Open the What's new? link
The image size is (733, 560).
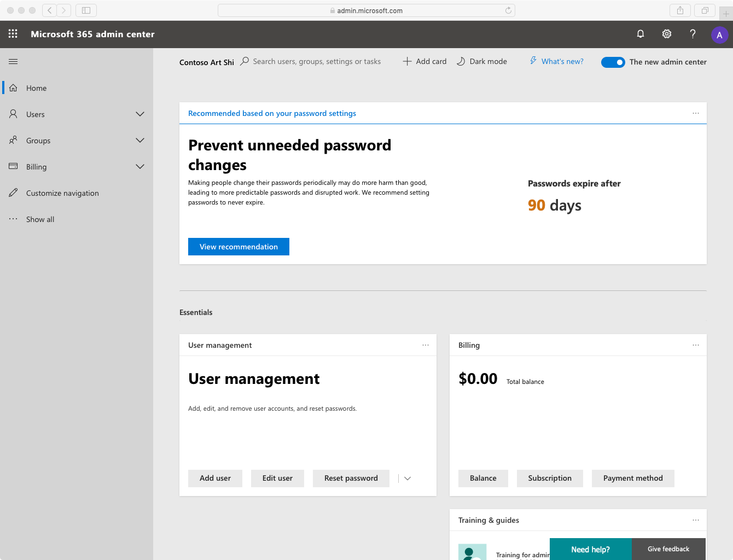(562, 61)
